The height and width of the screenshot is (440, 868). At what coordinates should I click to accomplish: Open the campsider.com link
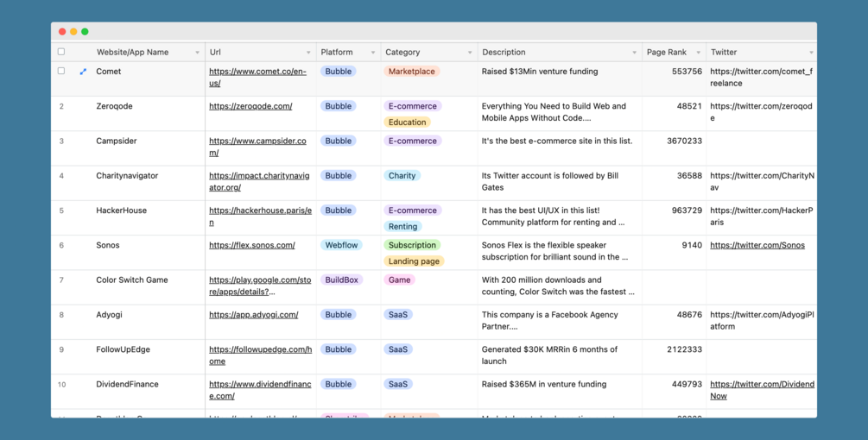pyautogui.click(x=257, y=147)
